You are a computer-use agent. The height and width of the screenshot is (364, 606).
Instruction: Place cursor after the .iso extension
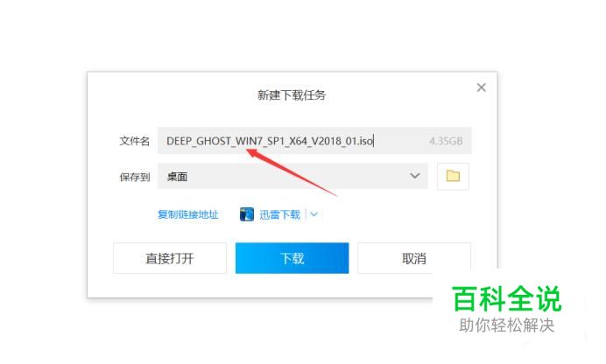374,141
